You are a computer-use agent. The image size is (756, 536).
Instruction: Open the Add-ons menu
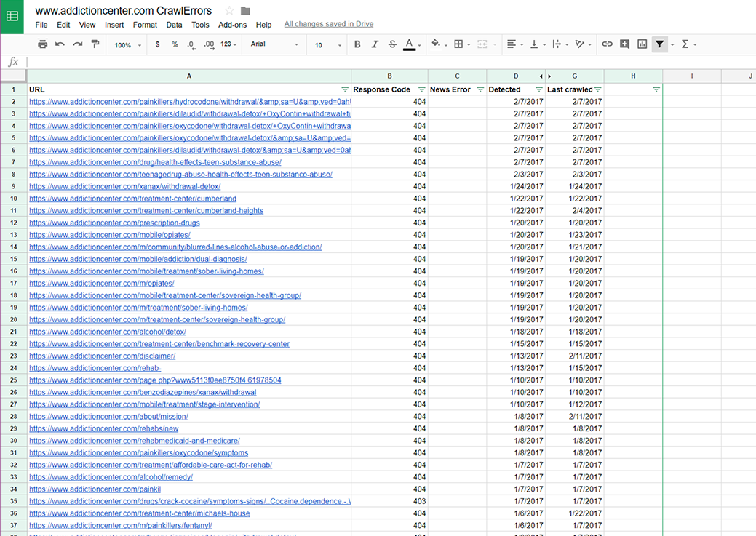tap(232, 25)
